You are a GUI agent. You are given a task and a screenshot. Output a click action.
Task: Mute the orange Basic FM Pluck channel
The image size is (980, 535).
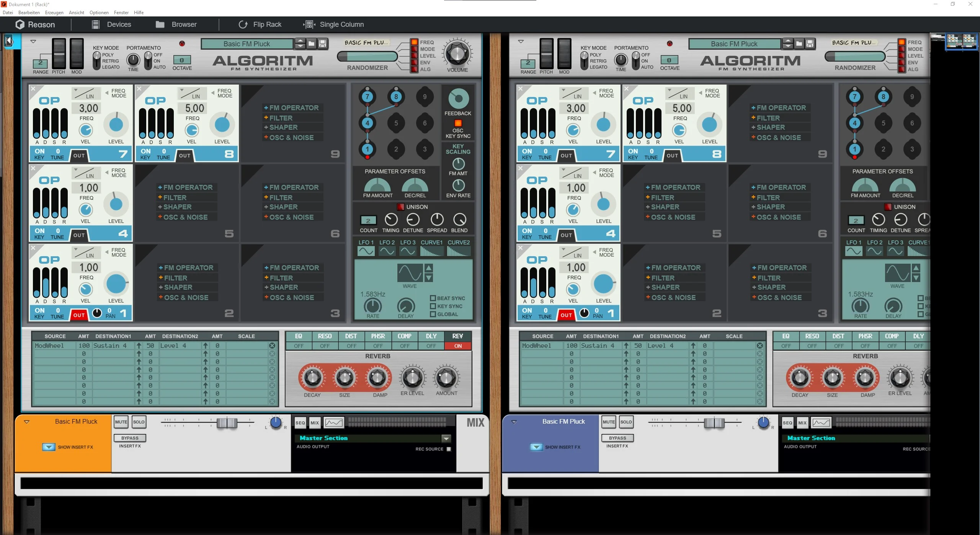coord(121,422)
